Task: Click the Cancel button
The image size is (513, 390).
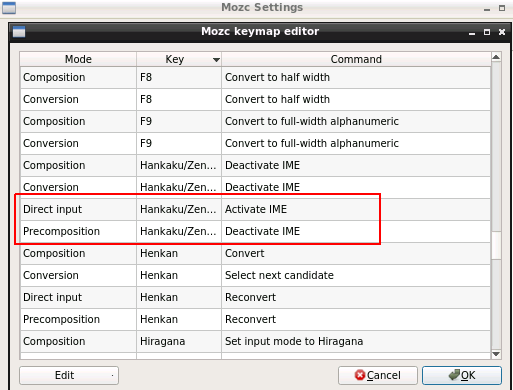Action: (378, 375)
